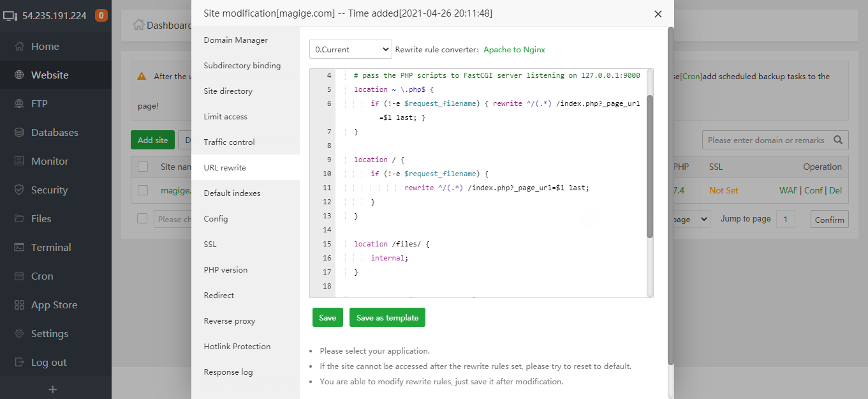Toggle the checkbox below the site list
The image size is (868, 399).
[143, 219]
